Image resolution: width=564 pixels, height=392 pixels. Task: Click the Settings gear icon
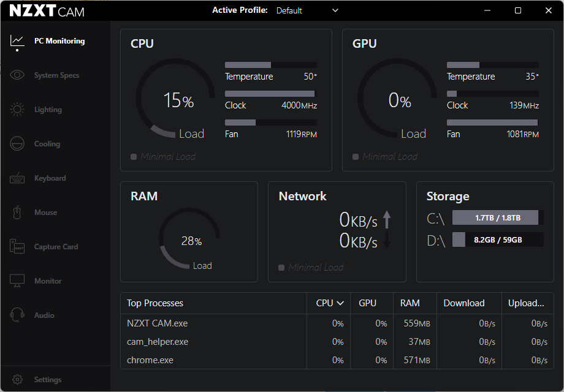pos(17,380)
